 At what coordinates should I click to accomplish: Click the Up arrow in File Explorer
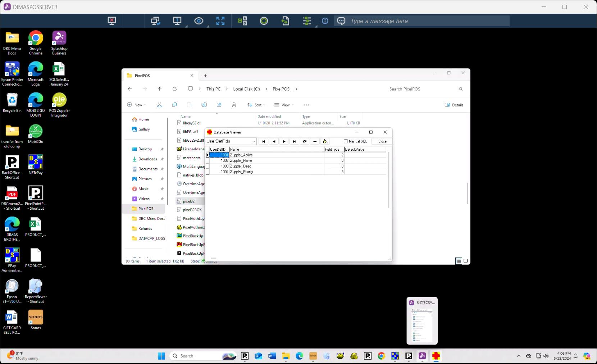point(160,89)
